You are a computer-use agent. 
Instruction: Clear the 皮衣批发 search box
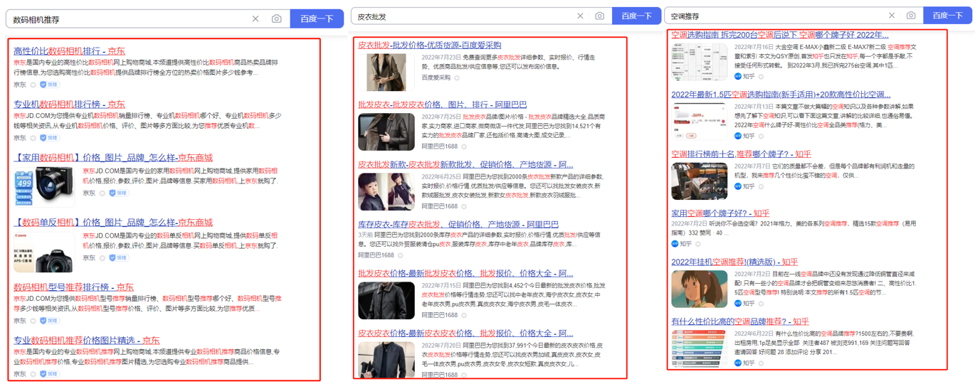click(x=580, y=16)
